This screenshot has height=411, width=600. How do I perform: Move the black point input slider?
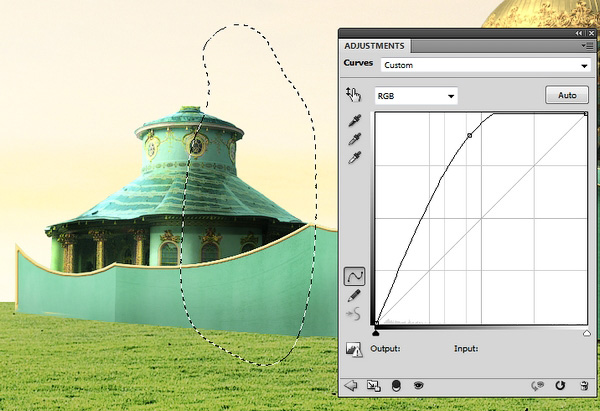coord(376,333)
